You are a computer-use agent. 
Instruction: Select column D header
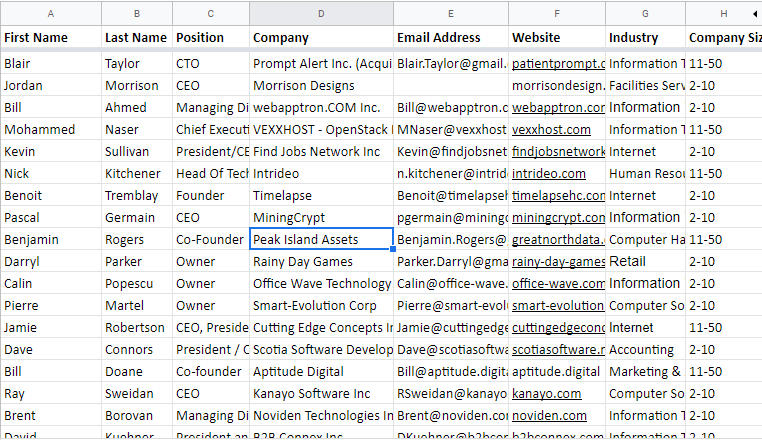click(x=321, y=14)
